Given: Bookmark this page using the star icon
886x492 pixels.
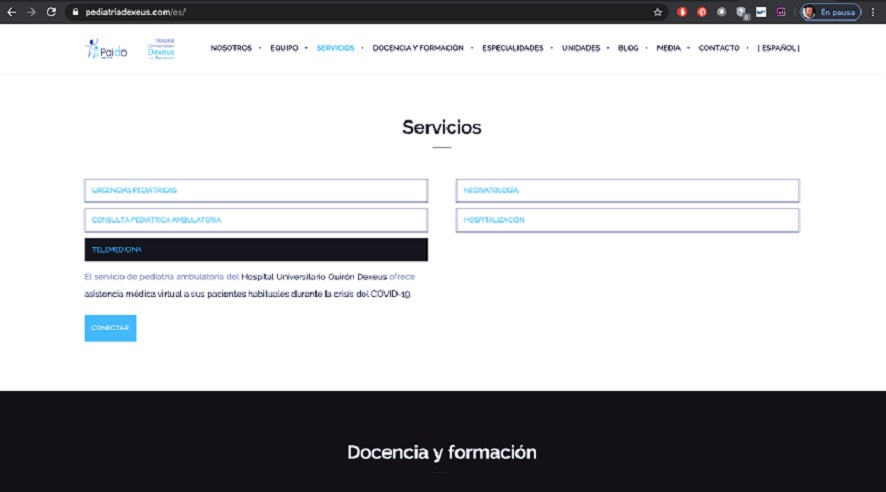Looking at the screenshot, I should point(657,12).
